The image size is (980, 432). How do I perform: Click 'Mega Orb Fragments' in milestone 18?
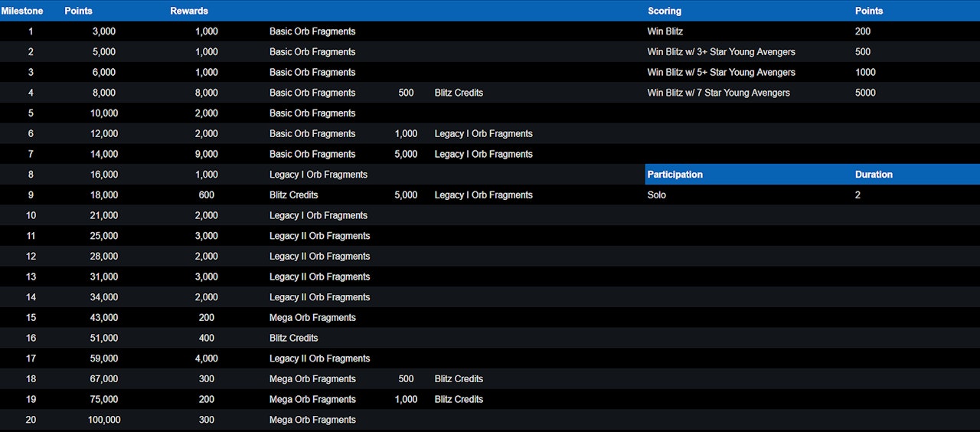[312, 379]
